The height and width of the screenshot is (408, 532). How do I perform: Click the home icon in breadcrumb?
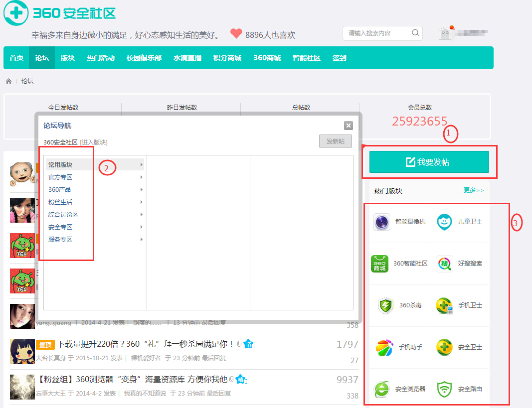click(8, 81)
